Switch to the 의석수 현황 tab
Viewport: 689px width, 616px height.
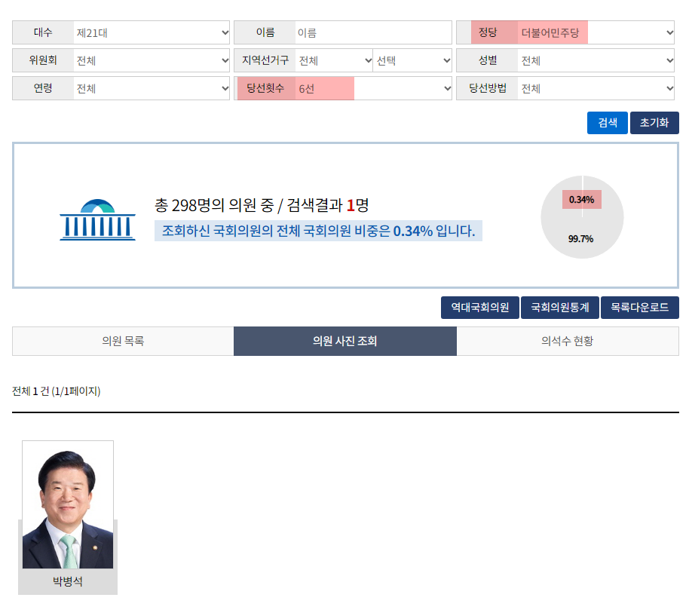[x=567, y=341]
